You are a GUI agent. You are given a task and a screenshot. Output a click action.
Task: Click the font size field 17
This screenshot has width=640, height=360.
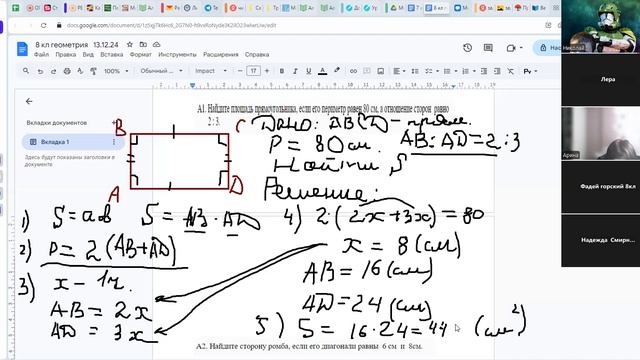pyautogui.click(x=253, y=71)
